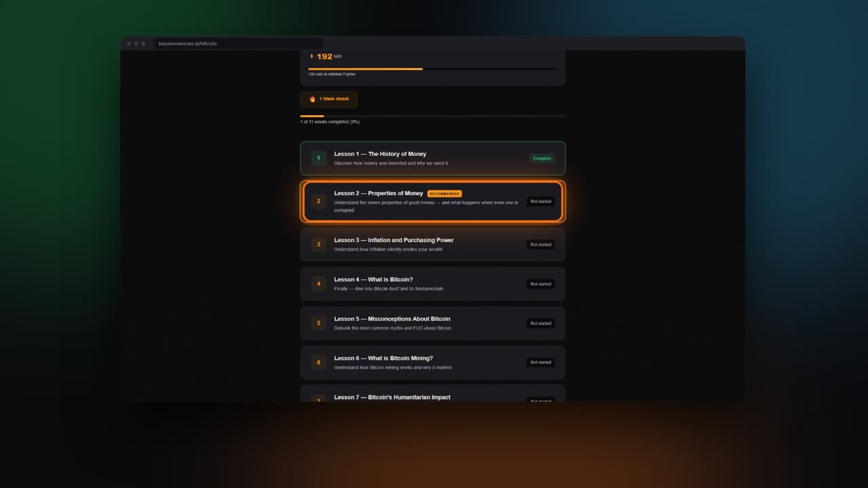Viewport: 868px width, 488px height.
Task: Select the number 1 lesson badge
Action: pos(319,159)
